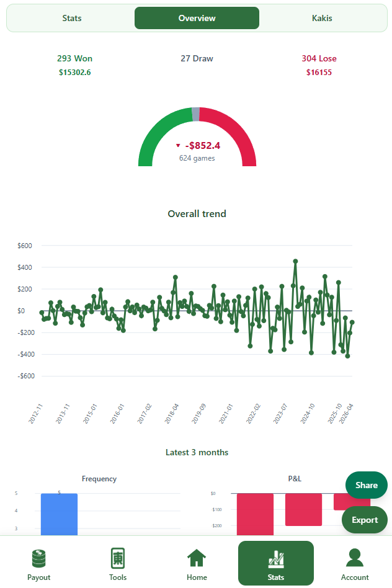Switch to the Kakis tab
The height and width of the screenshot is (588, 392).
[x=322, y=18]
